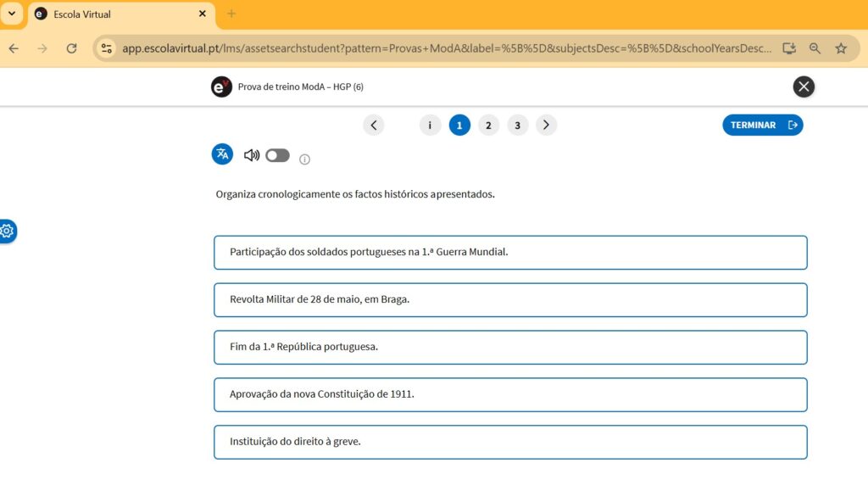This screenshot has height=502, width=868.
Task: Open the test info page 'i'
Action: 430,126
